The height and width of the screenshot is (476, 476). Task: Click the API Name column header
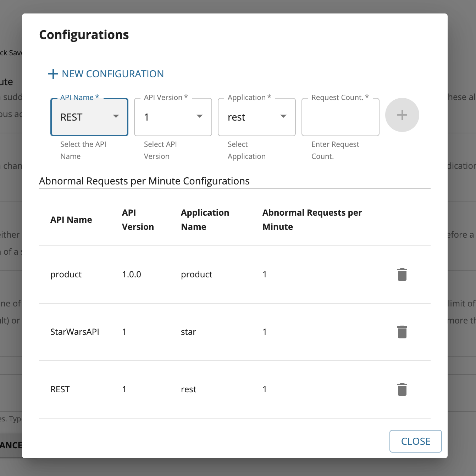coord(71,219)
